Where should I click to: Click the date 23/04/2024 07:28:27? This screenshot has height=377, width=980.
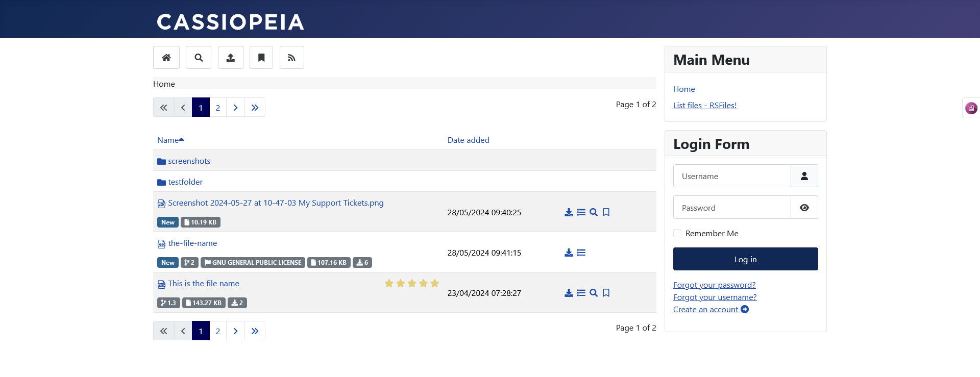pyautogui.click(x=484, y=293)
